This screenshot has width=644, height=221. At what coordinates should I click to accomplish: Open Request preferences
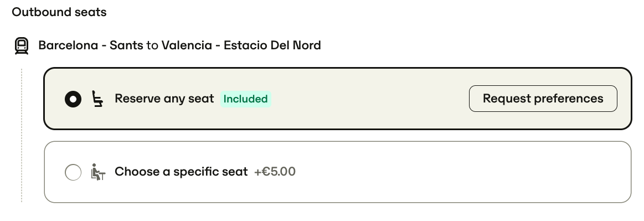click(x=543, y=99)
